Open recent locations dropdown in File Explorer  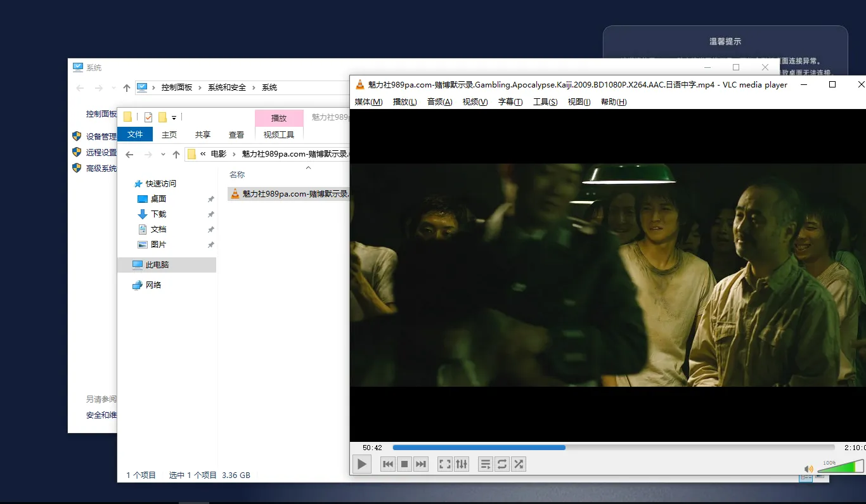pyautogui.click(x=163, y=154)
